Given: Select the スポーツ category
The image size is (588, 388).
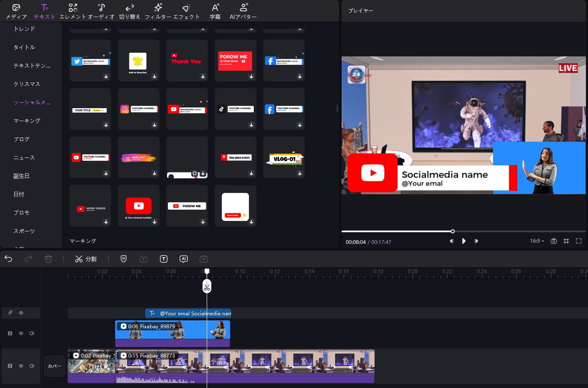Looking at the screenshot, I should pyautogui.click(x=24, y=231).
